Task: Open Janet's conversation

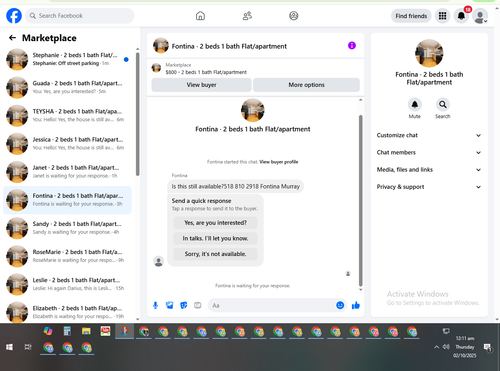Action: (x=67, y=172)
